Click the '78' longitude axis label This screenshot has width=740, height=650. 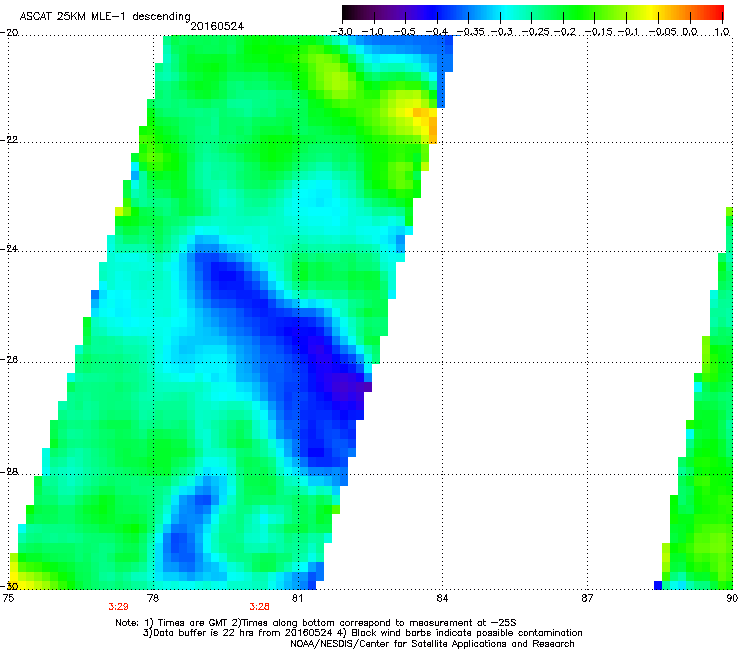152,599
